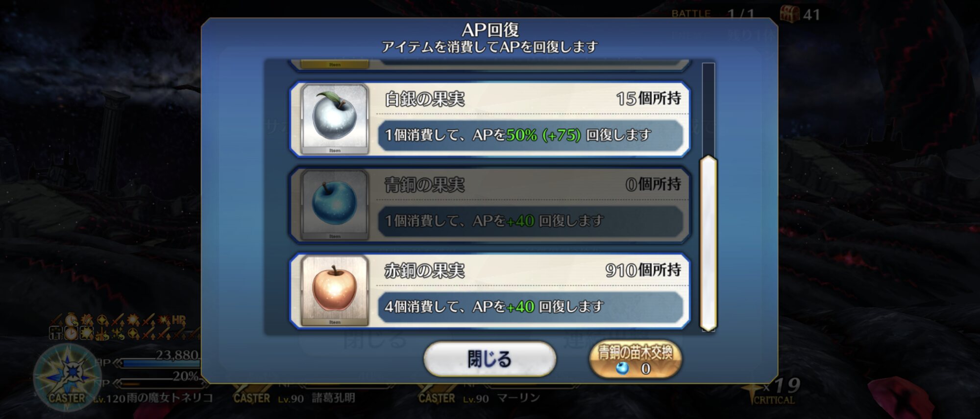
Task: Tap the treasure chest drop counter icon
Action: pyautogui.click(x=789, y=14)
